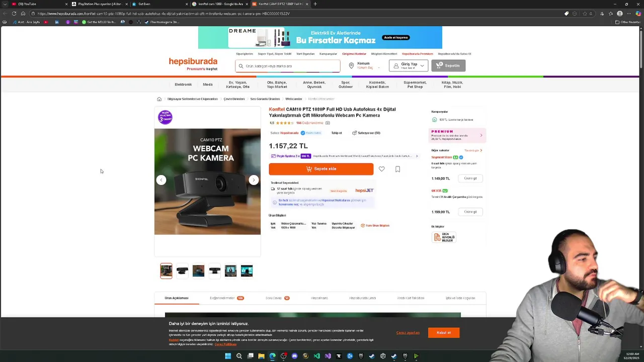The height and width of the screenshot is (362, 644).
Task: Click the green Visual Studio Code icon in the taskbar
Action: click(x=316, y=356)
